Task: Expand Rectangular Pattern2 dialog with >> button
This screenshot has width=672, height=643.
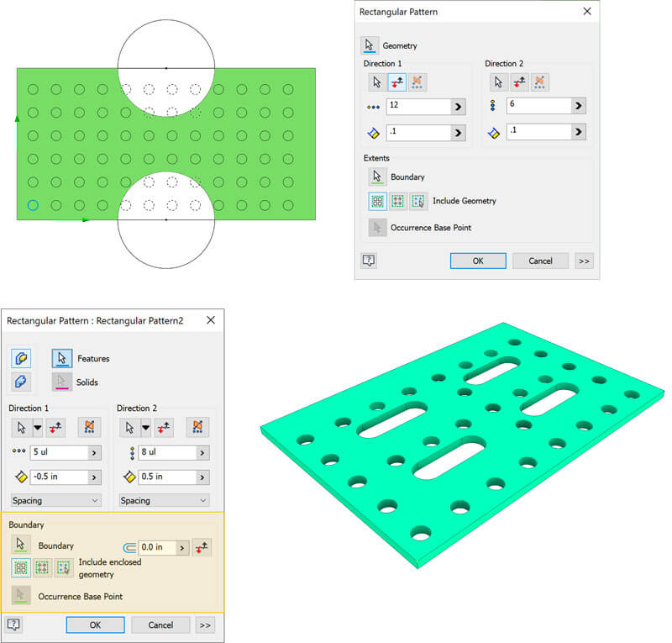Action: click(x=205, y=625)
